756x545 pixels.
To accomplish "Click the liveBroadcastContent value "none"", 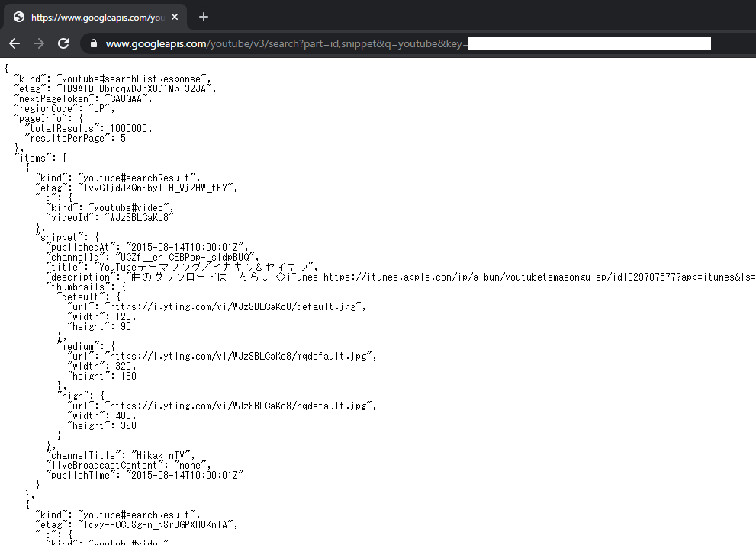I will pos(189,466).
